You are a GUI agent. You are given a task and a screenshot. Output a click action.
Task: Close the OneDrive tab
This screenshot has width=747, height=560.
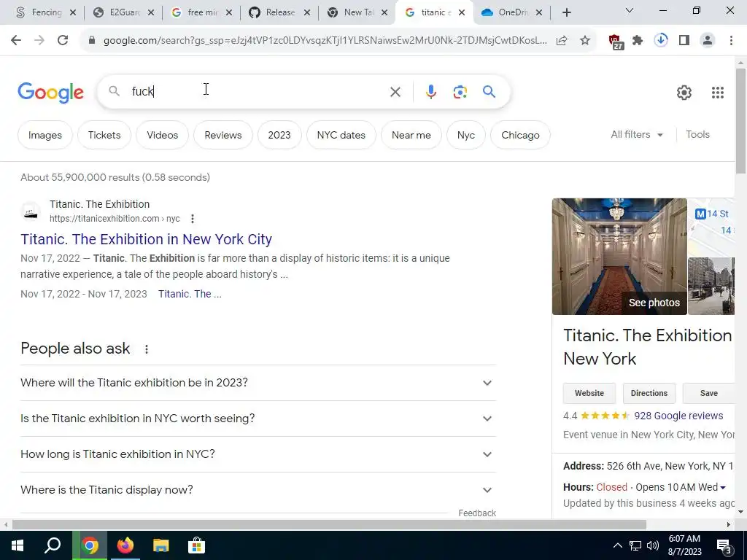pyautogui.click(x=539, y=13)
